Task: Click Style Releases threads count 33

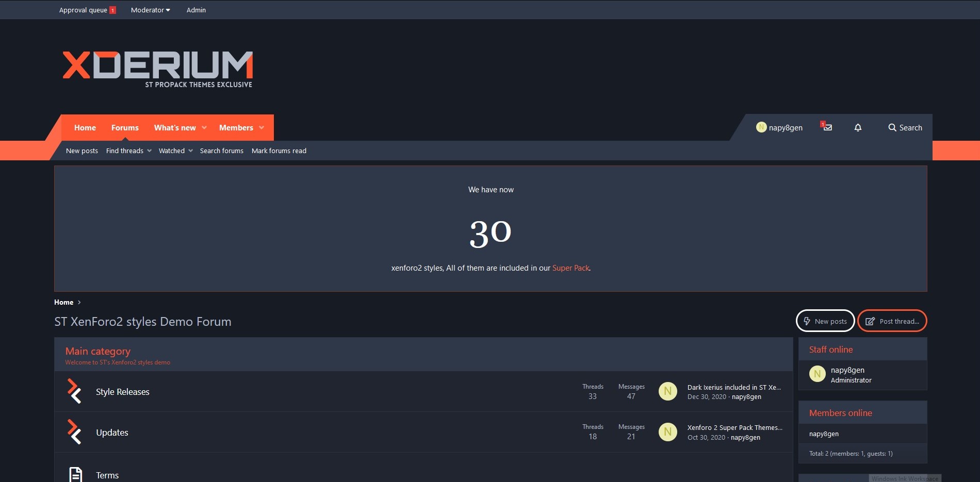Action: tap(593, 396)
